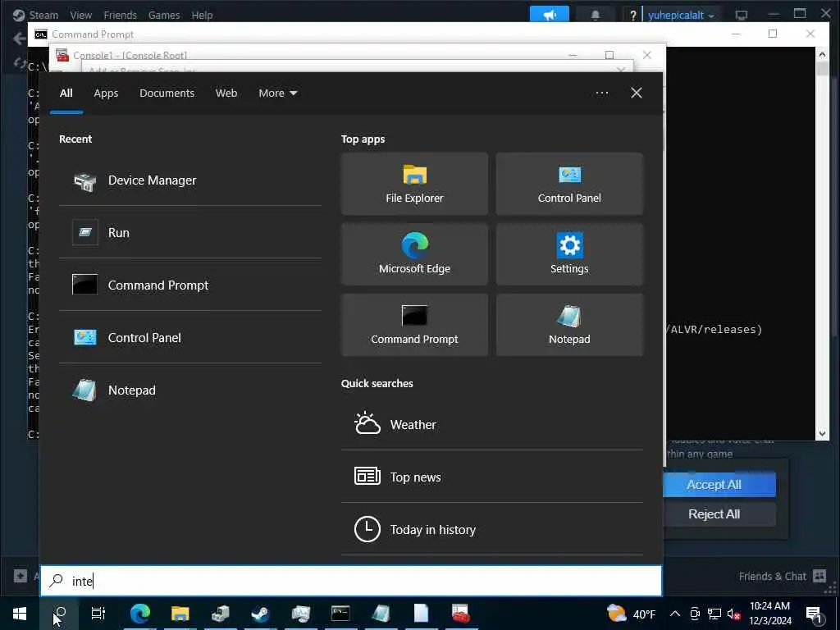This screenshot has width=840, height=630.
Task: Open Task View from the taskbar
Action: [x=98, y=614]
